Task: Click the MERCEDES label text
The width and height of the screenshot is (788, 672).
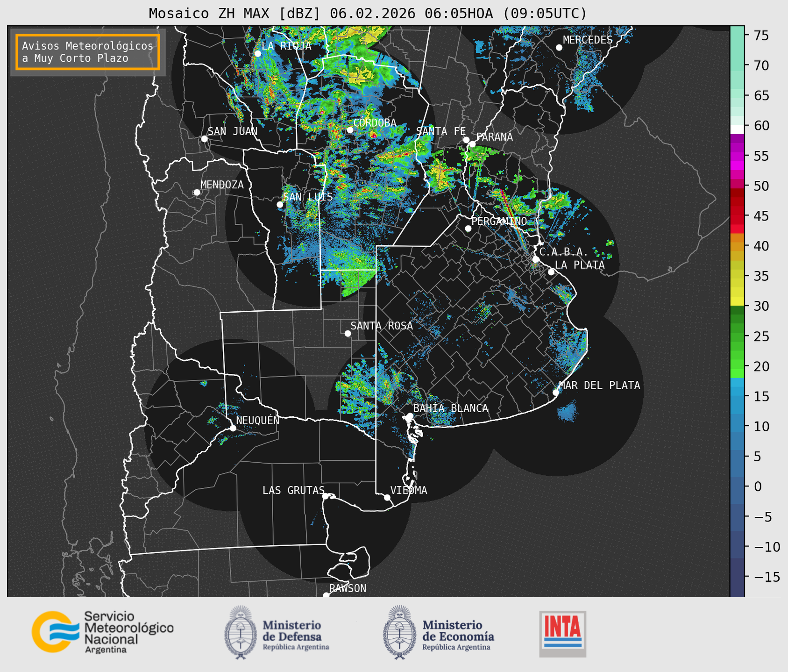Action: tap(588, 40)
